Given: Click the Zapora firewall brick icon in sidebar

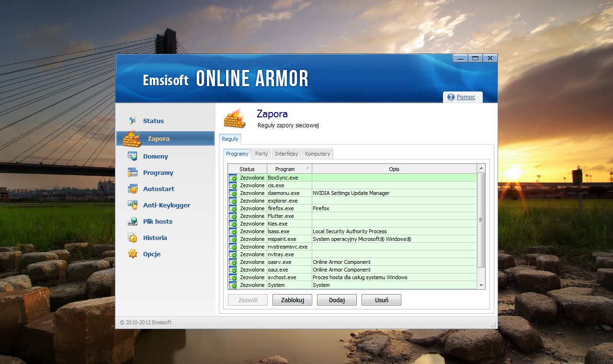Looking at the screenshot, I should pos(132,138).
